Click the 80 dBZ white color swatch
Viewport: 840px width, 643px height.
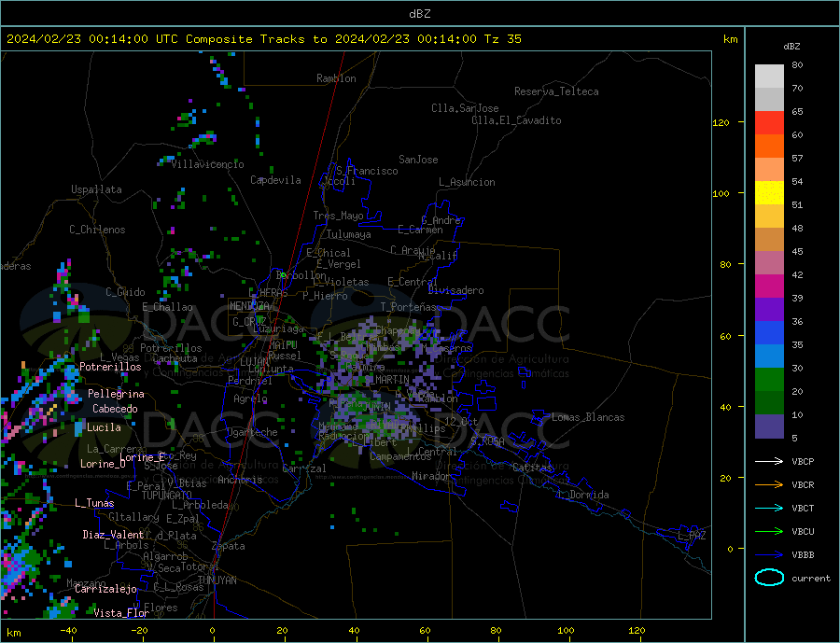click(769, 77)
